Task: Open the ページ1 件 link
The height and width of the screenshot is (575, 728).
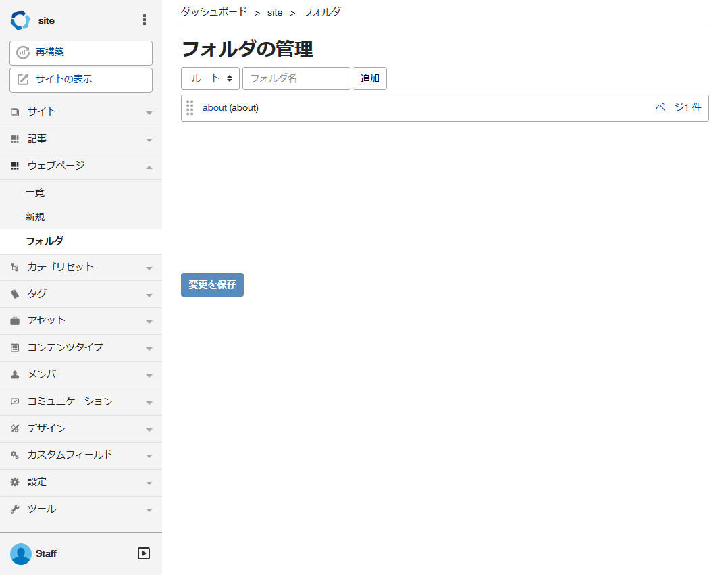Action: (x=678, y=107)
